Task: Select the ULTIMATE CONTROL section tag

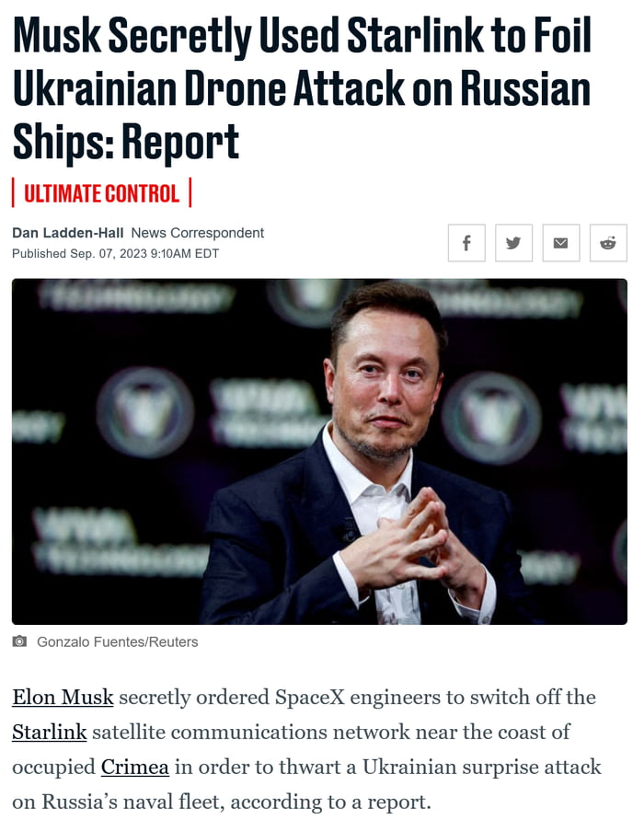Action: (x=101, y=193)
